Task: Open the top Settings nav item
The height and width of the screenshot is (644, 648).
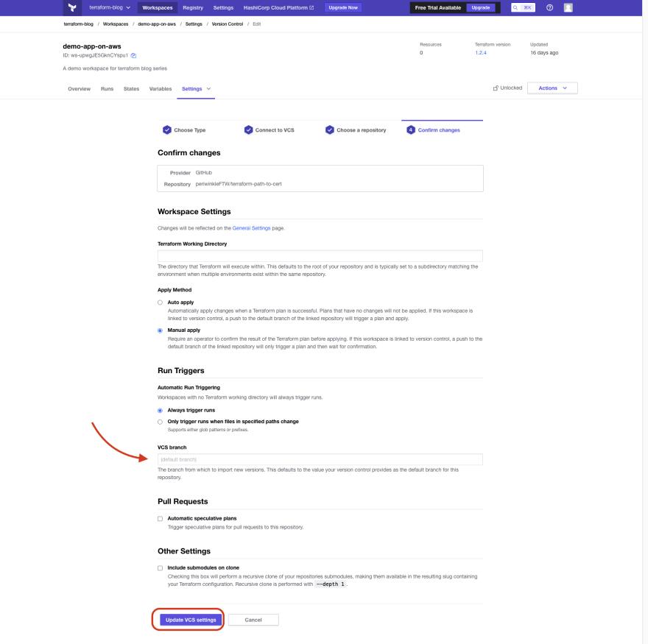Action: (x=223, y=7)
